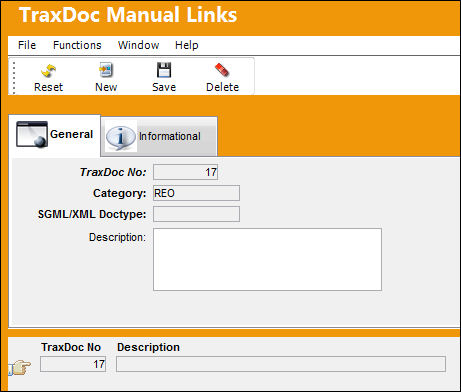Click the TraxDoc No column header
461x392 pixels.
coord(71,347)
